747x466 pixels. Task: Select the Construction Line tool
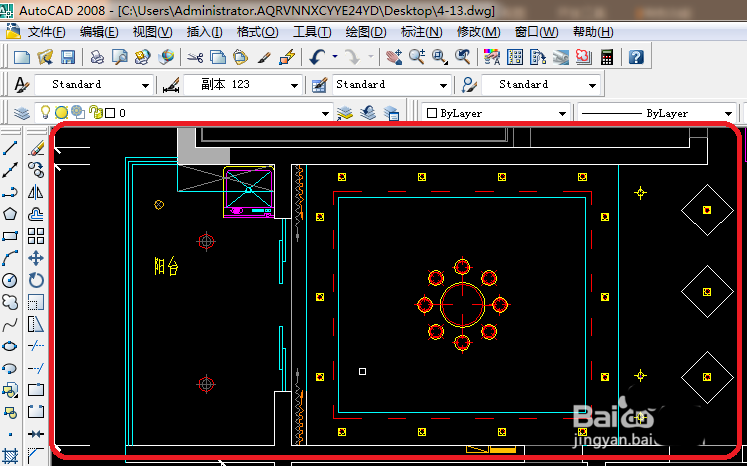point(10,170)
